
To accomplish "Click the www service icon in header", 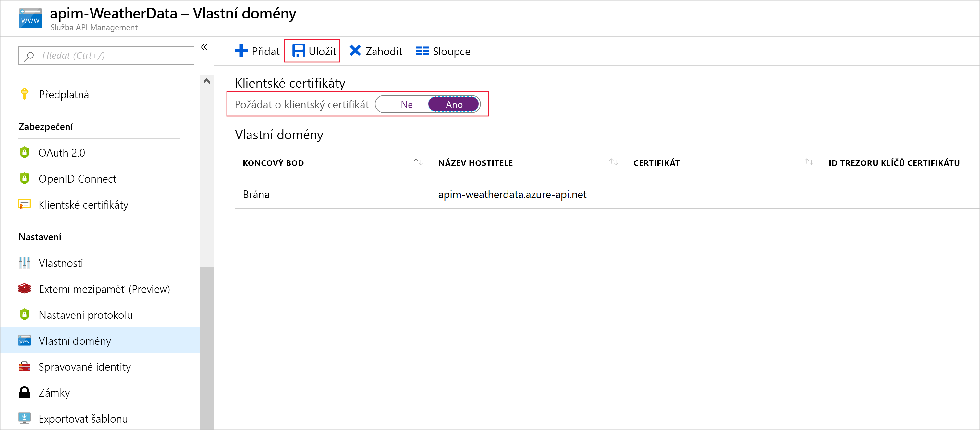I will [x=31, y=18].
